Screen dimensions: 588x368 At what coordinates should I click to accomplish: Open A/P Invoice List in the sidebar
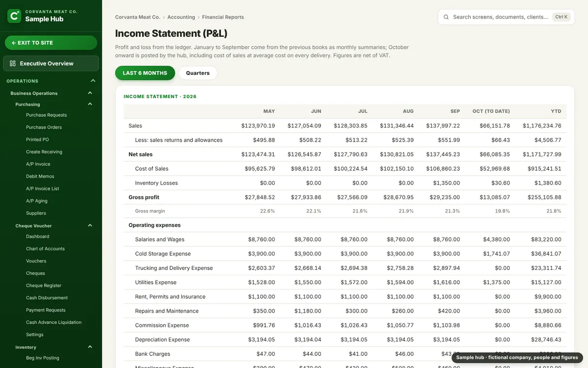pyautogui.click(x=43, y=188)
